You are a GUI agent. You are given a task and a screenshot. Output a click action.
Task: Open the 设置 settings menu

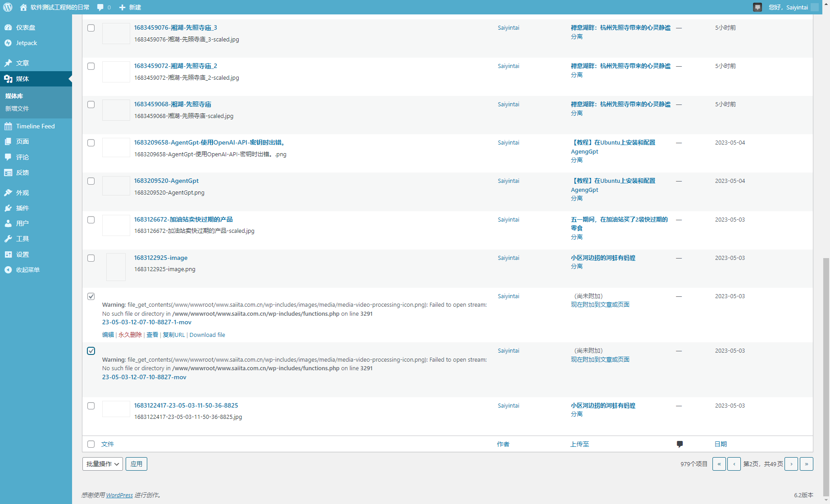pyautogui.click(x=23, y=254)
